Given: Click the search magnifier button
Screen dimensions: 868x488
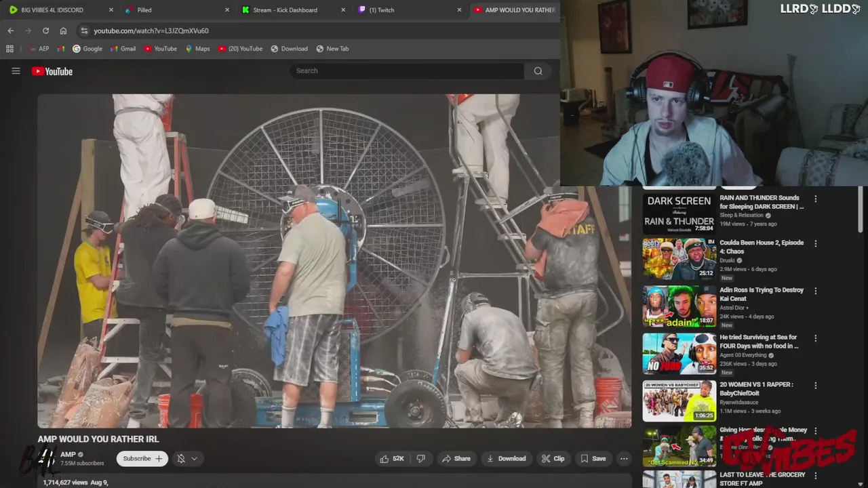Looking at the screenshot, I should coord(538,70).
